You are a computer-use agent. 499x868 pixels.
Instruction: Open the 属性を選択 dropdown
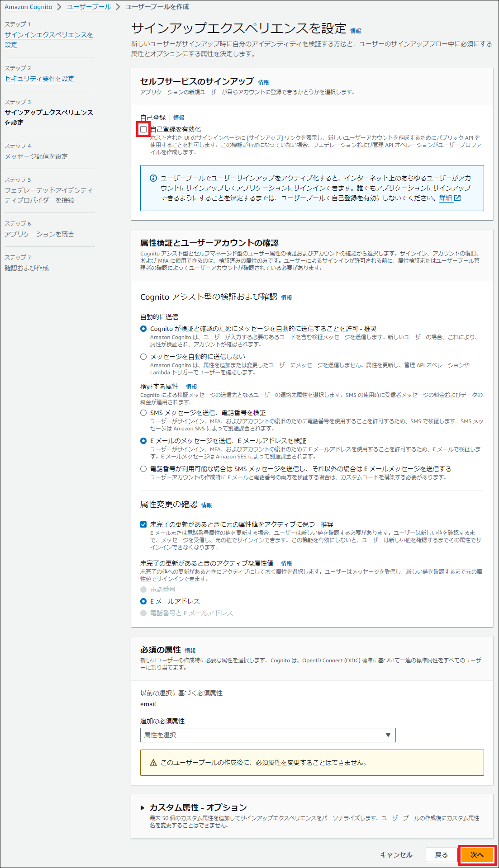(267, 735)
